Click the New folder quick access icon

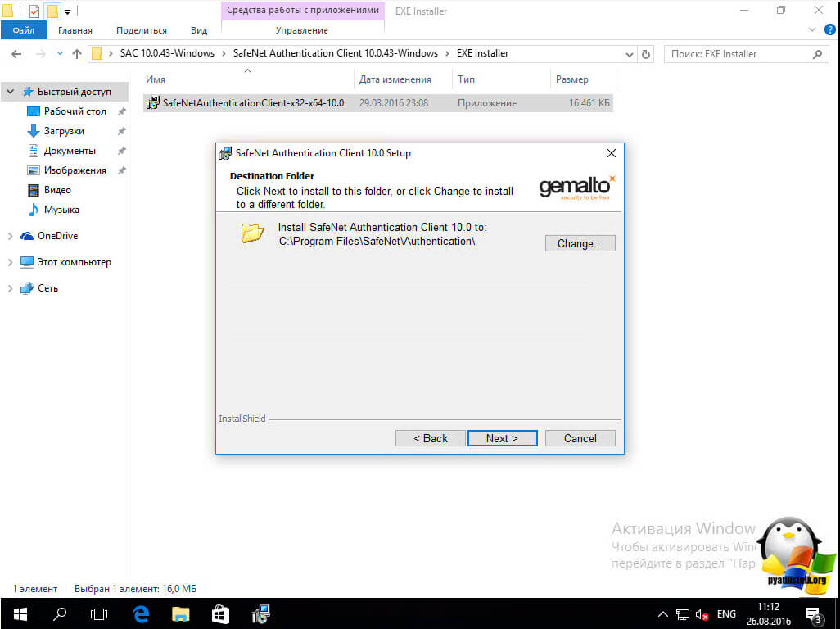pos(52,11)
